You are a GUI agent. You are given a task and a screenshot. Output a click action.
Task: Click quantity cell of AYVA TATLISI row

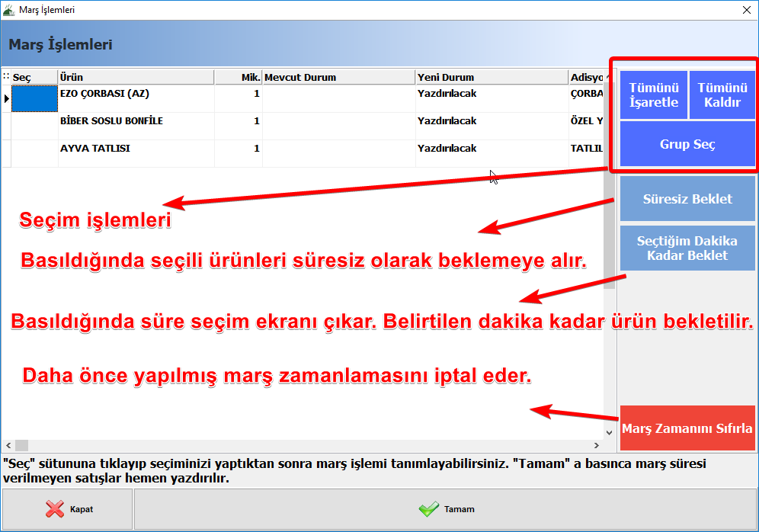(239, 154)
